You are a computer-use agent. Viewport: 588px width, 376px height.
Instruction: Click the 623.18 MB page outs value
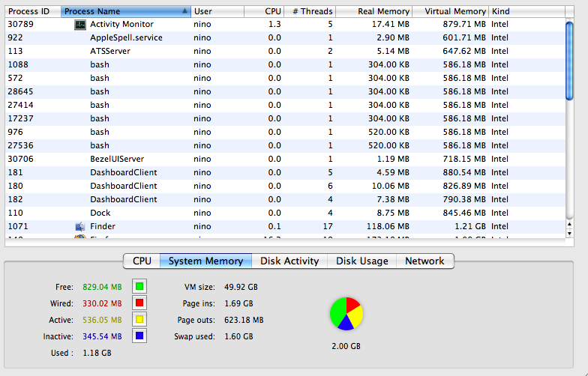[244, 320]
